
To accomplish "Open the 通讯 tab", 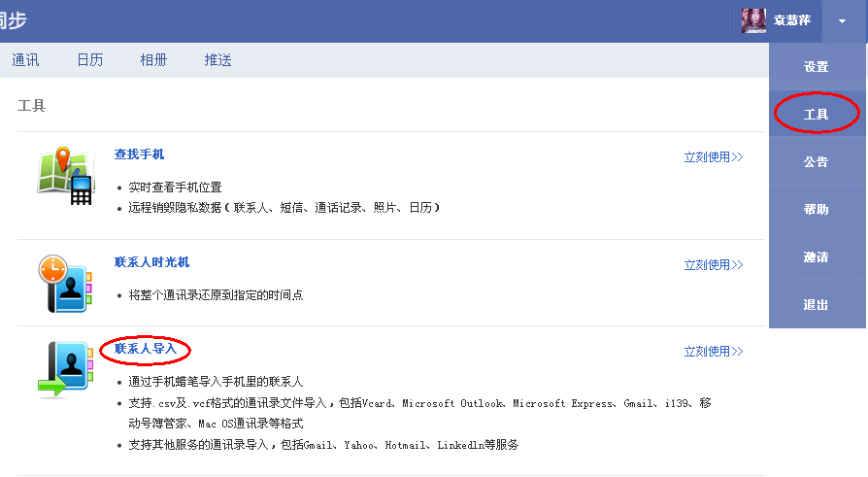I will click(25, 60).
